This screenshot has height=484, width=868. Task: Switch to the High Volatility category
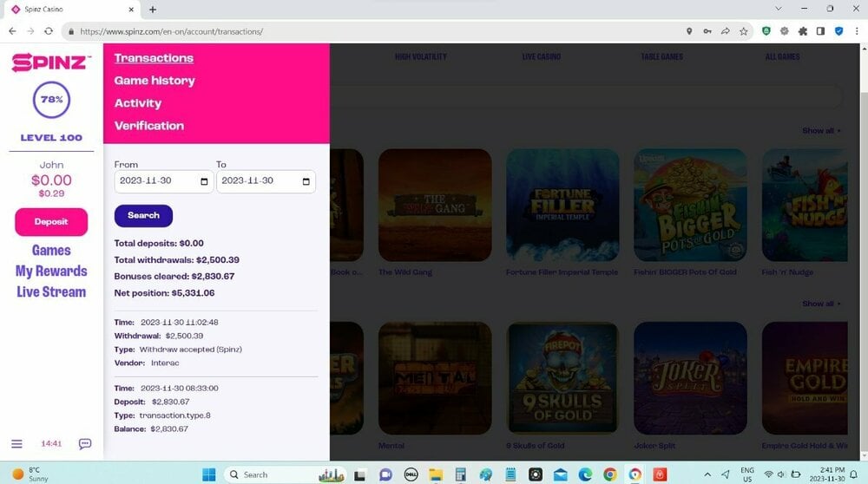click(x=421, y=56)
